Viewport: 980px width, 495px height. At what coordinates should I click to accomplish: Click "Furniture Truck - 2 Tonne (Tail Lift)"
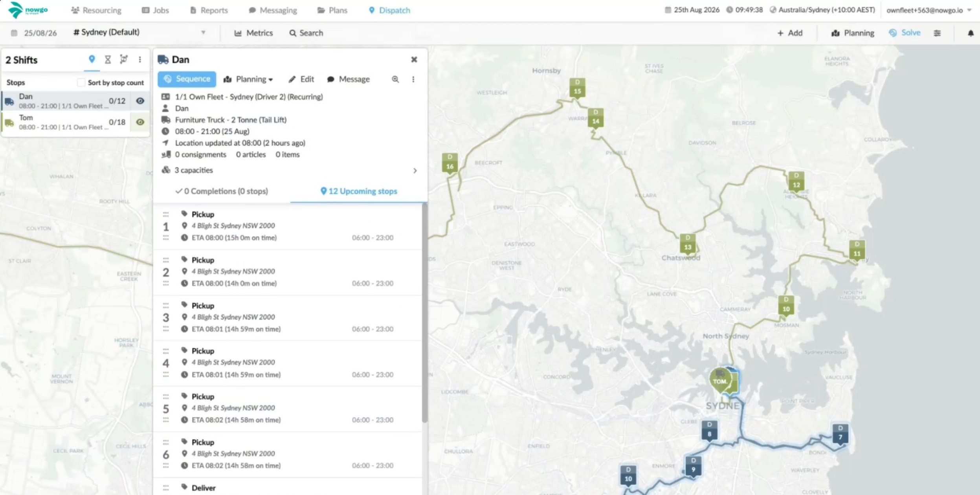coord(231,120)
